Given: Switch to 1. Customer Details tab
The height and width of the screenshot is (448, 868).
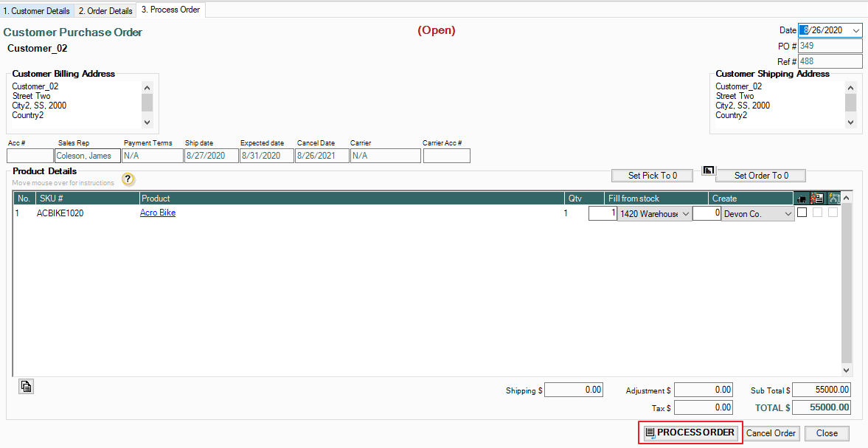Looking at the screenshot, I should 37,11.
